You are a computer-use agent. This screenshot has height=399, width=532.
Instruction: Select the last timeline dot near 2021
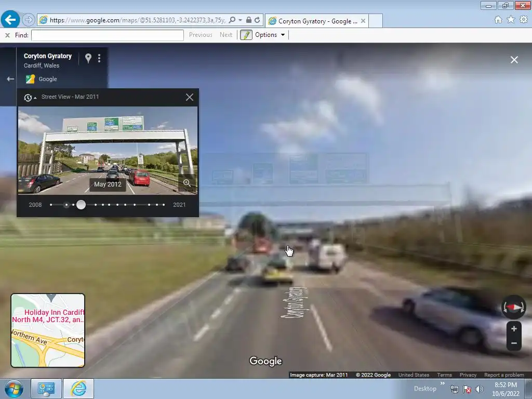coord(164,205)
